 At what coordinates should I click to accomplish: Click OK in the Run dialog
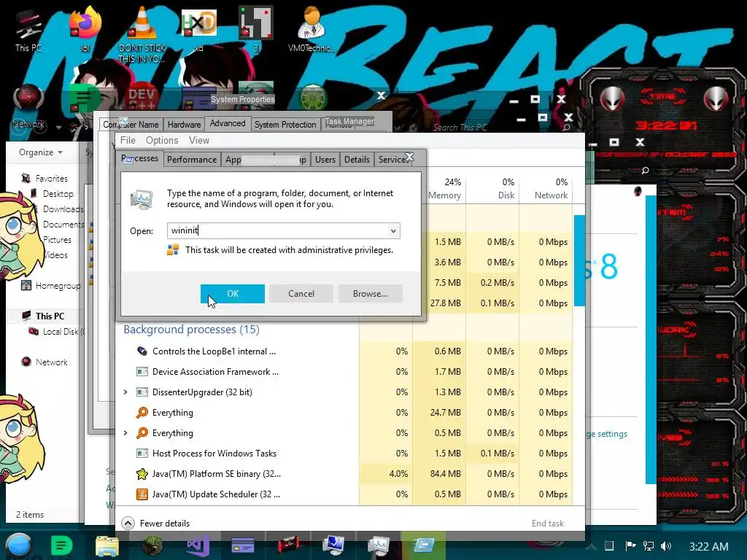pos(233,294)
